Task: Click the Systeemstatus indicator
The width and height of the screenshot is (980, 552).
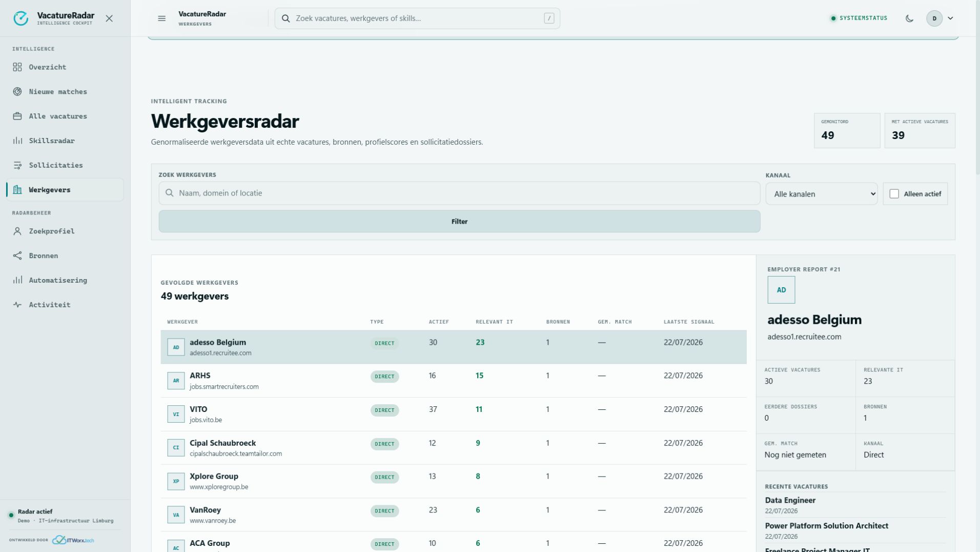Action: point(859,18)
